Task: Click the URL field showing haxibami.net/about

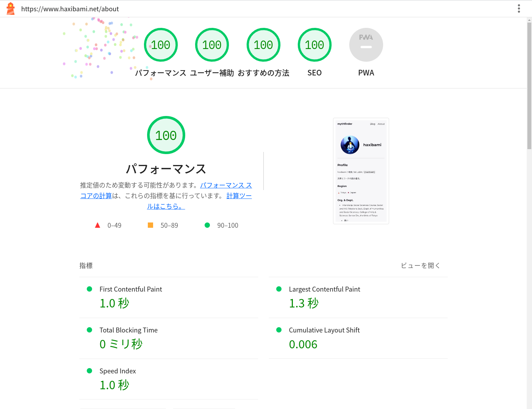Action: 70,8
